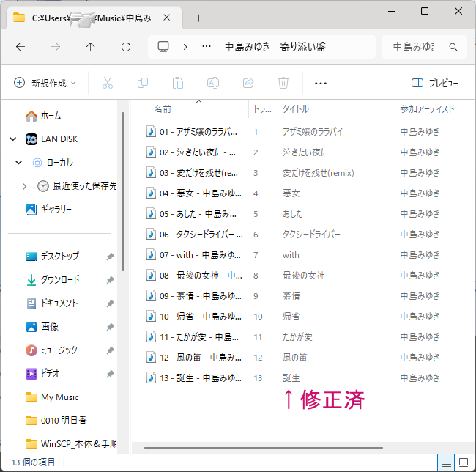This screenshot has width=476, height=472.
Task: Sort by Track number column header
Action: coord(263,108)
